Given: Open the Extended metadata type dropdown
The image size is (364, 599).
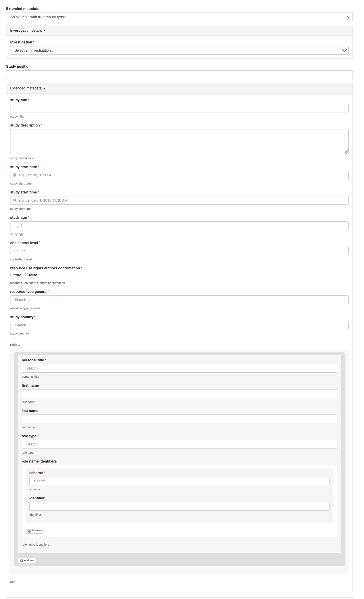Looking at the screenshot, I should point(179,17).
